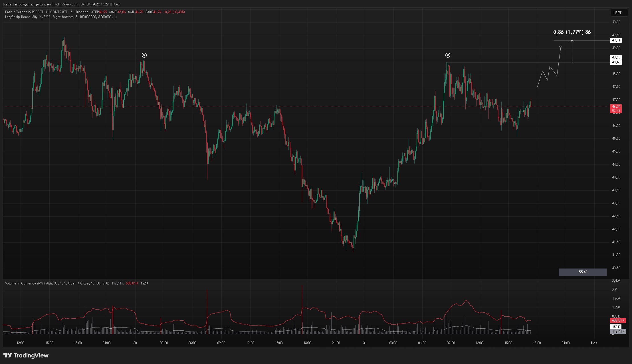Open the USDT currency selector
Image resolution: width=632 pixels, height=364 pixels.
point(619,13)
